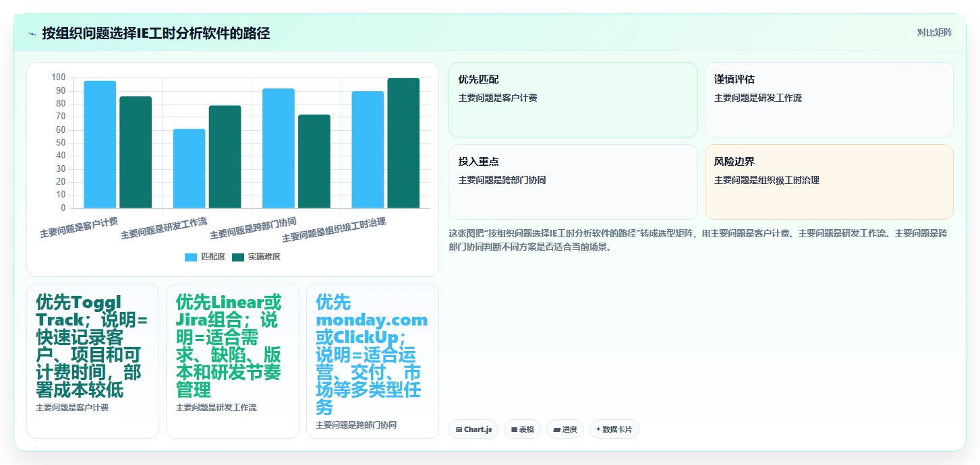Click 主要问题是客户计费 under the Toggl card

[72, 408]
